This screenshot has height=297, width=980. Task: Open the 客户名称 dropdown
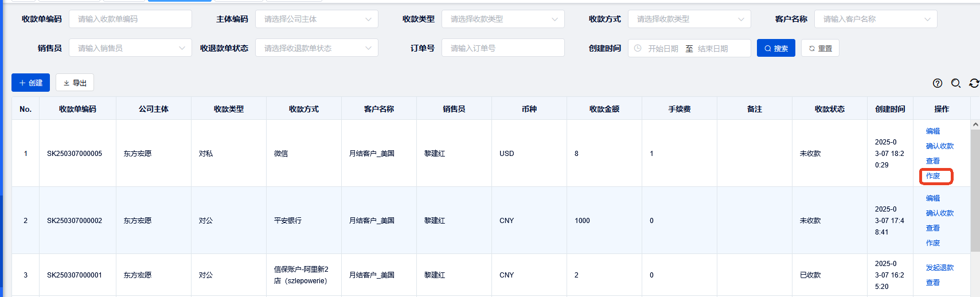tap(875, 19)
